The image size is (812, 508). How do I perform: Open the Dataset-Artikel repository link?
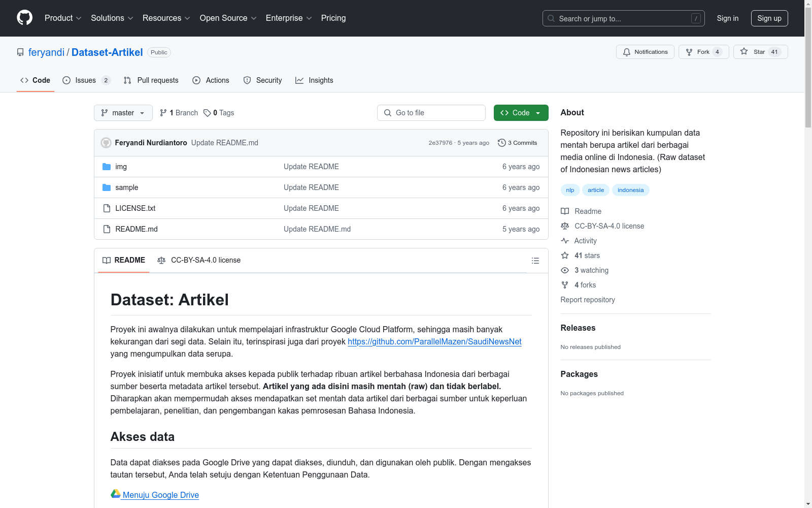tap(107, 52)
